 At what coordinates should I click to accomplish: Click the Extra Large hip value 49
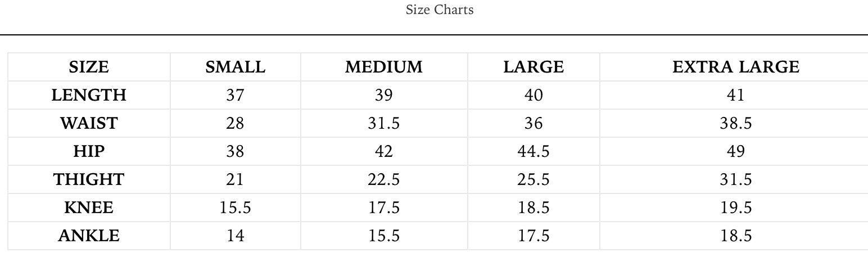click(735, 151)
